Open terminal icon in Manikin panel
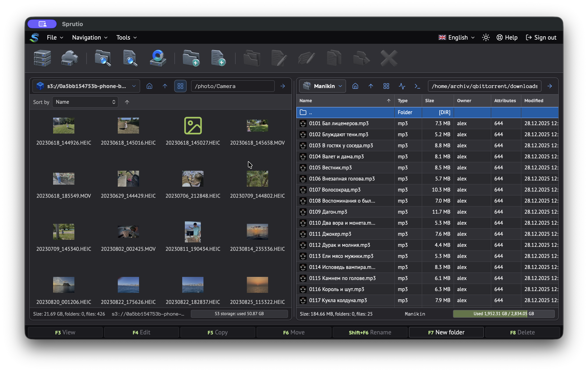The width and height of the screenshot is (588, 372). coord(417,86)
